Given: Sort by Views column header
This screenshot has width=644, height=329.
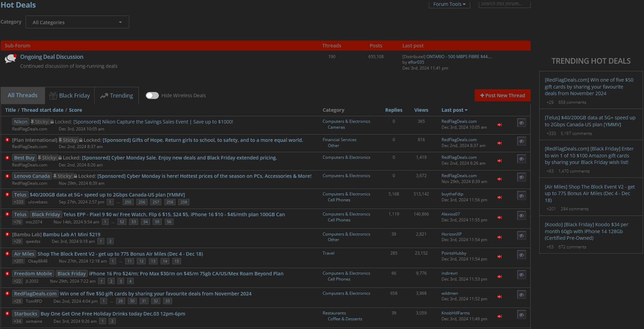Looking at the screenshot, I should coord(421,110).
